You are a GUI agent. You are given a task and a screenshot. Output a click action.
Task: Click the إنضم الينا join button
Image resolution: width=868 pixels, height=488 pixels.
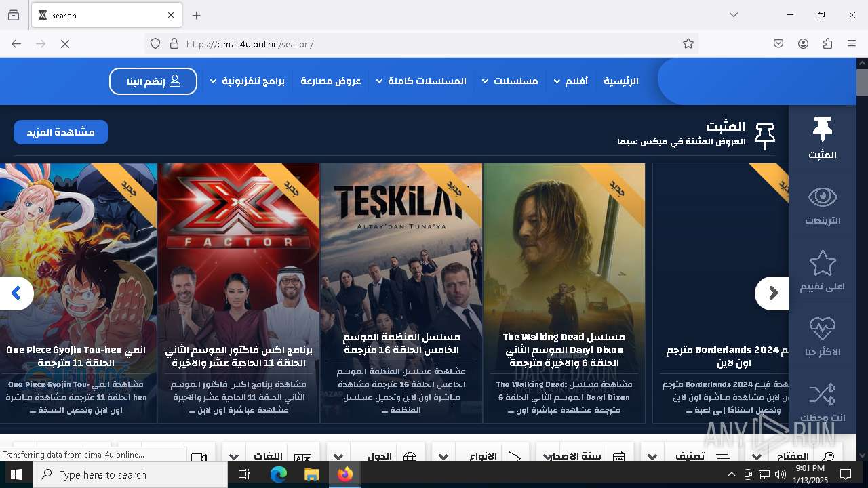pos(153,81)
